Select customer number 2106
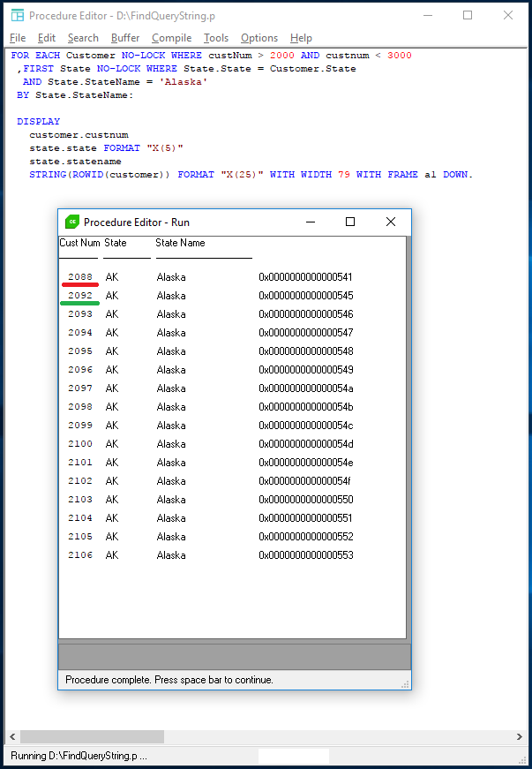This screenshot has width=532, height=769. (x=80, y=555)
